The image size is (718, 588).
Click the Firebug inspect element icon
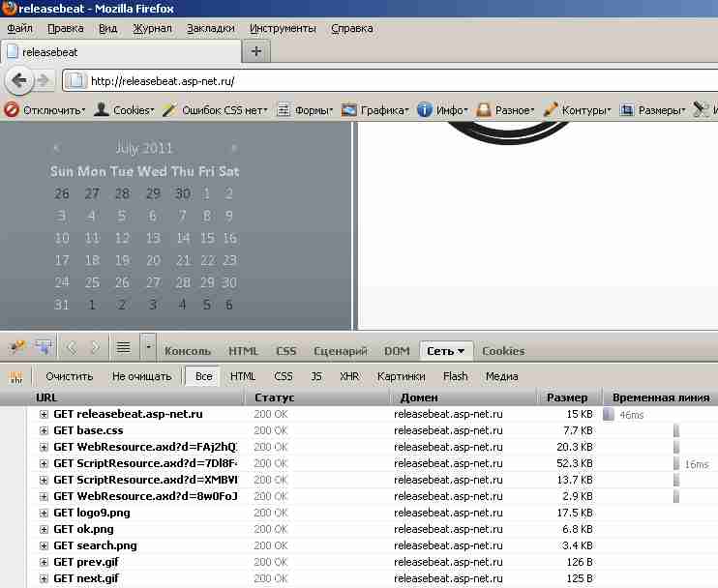click(x=44, y=347)
